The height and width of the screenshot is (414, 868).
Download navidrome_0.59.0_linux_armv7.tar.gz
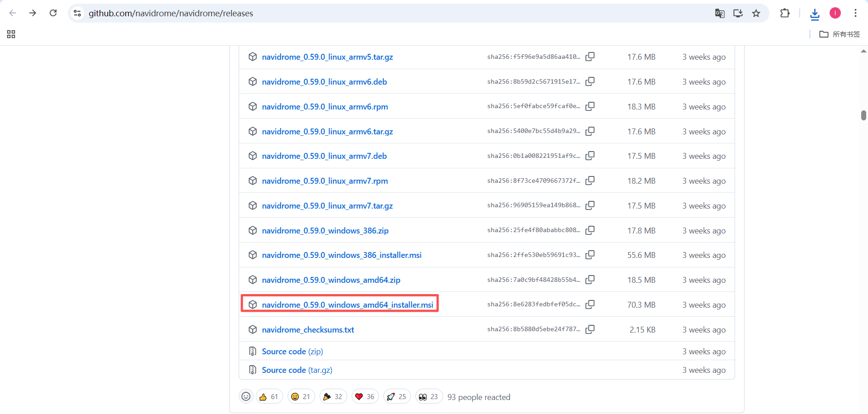(x=327, y=206)
